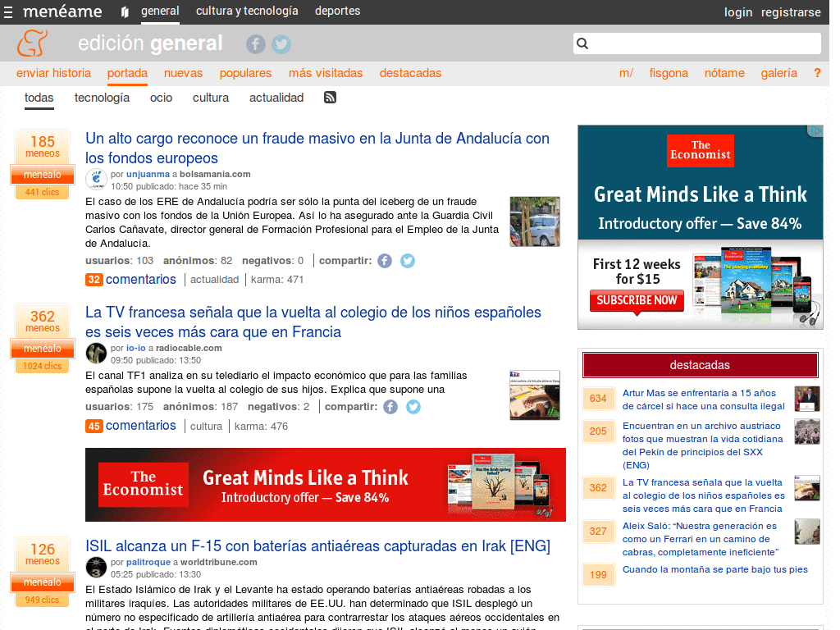Viewport: 840px width, 630px height.
Task: Open Pekín fotos archivo austriaco featured link
Action: pos(702,445)
